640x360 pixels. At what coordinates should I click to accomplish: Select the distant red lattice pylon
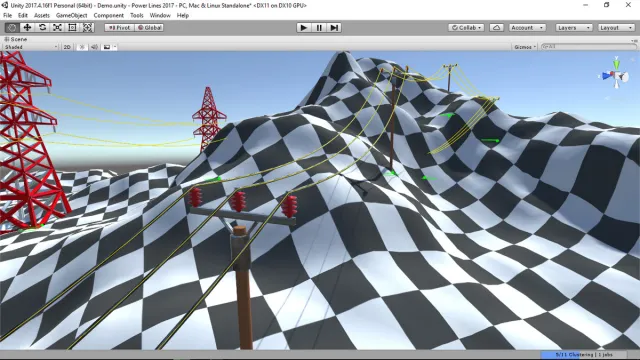209,118
